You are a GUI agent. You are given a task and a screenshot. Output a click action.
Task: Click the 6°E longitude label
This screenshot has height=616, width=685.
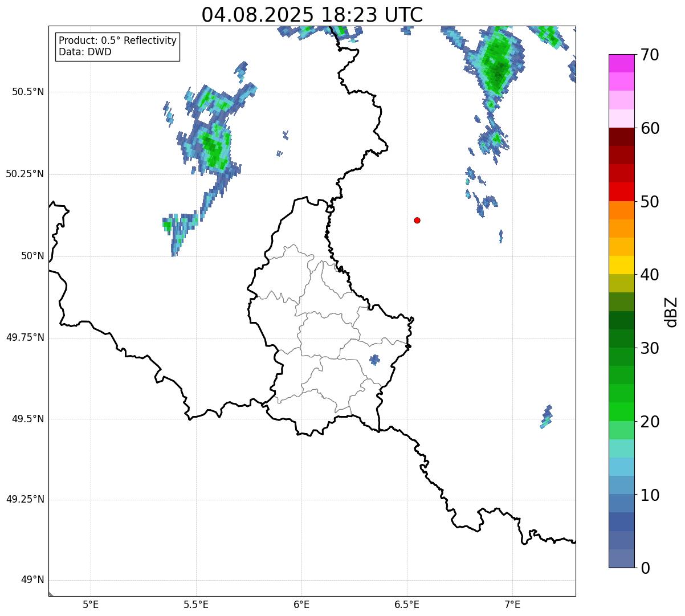click(301, 604)
